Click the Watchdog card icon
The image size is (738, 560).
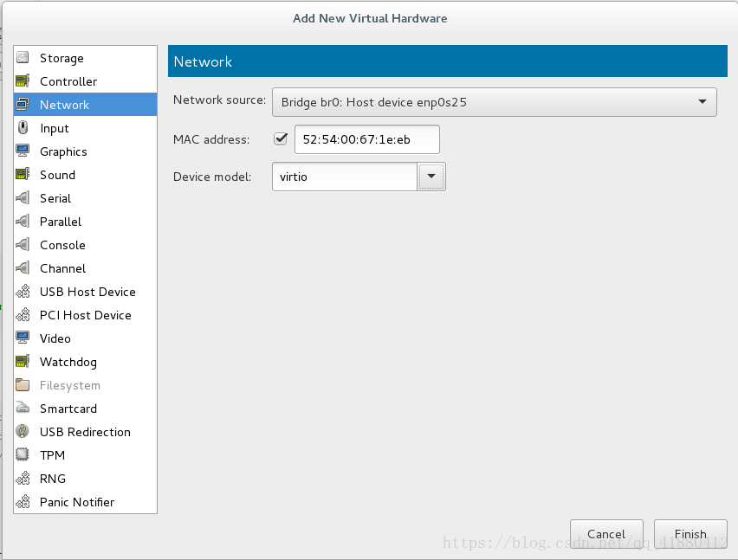[23, 362]
